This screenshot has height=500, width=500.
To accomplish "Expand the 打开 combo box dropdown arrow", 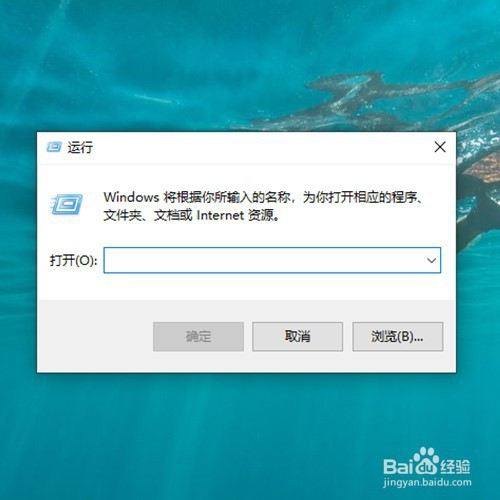I will pyautogui.click(x=432, y=260).
